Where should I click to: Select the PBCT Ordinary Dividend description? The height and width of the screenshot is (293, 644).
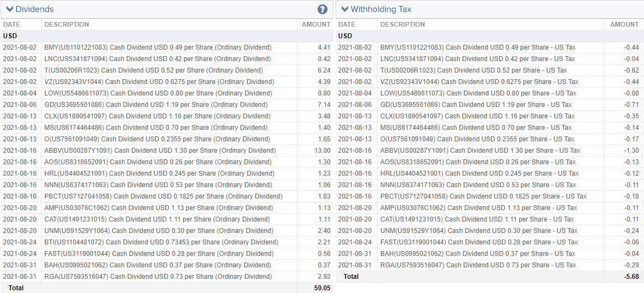click(163, 197)
